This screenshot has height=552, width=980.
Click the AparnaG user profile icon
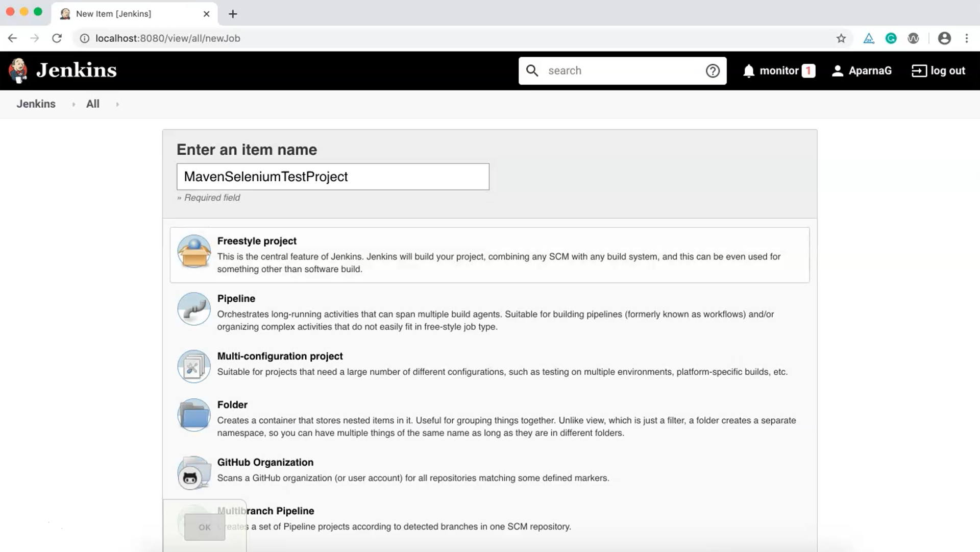pos(837,71)
